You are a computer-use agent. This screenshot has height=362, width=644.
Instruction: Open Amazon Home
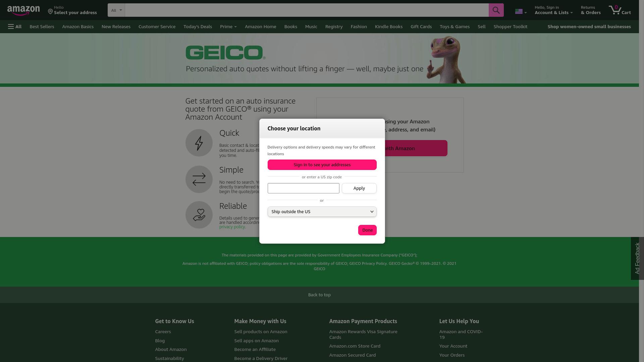[x=260, y=26]
